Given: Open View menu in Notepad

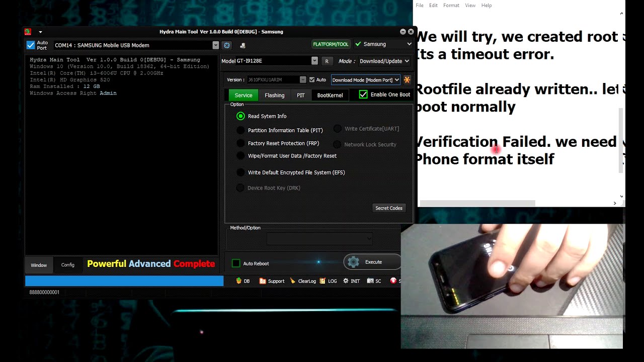Looking at the screenshot, I should 470,6.
